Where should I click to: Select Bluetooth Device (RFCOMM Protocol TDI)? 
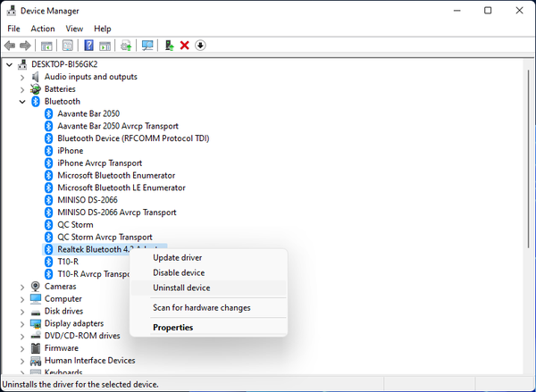click(133, 138)
